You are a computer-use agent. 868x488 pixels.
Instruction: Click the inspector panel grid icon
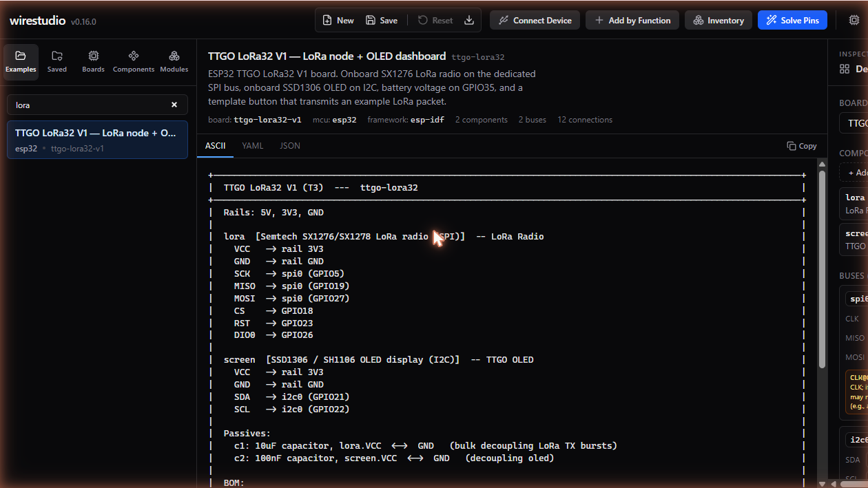(x=845, y=69)
